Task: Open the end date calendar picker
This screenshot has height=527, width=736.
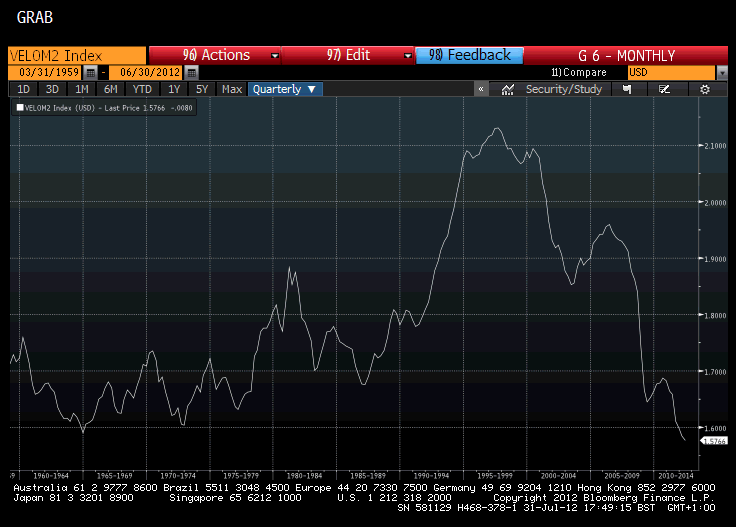Action: point(191,73)
